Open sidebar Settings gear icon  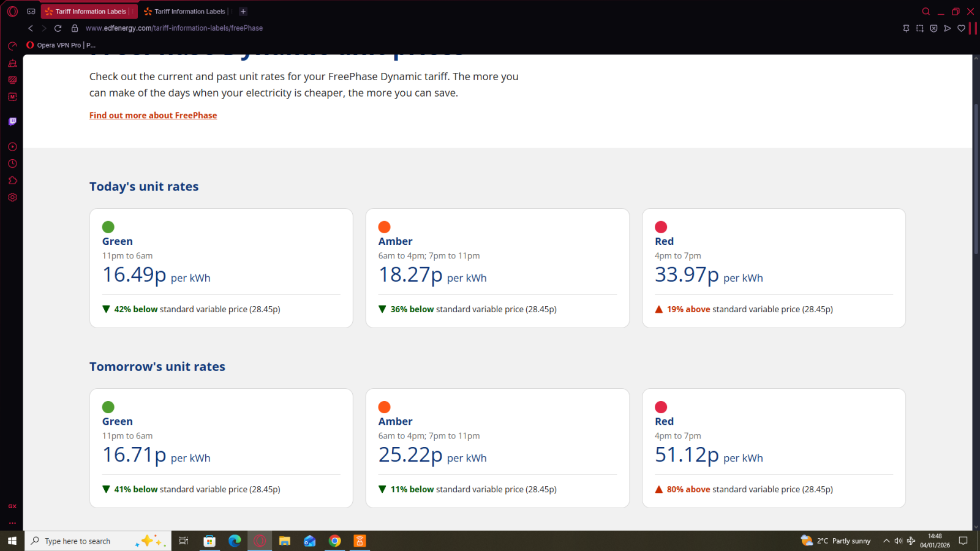click(x=12, y=197)
